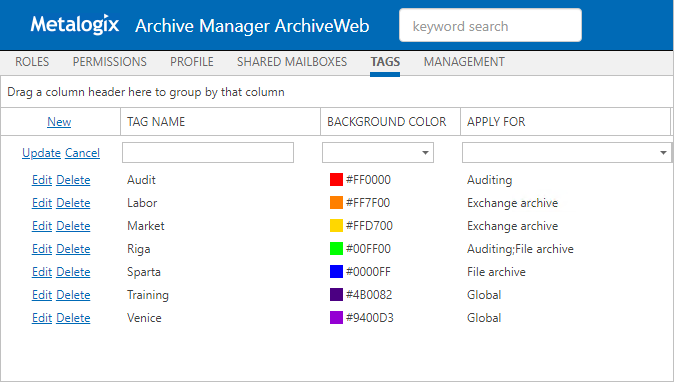
Task: Expand the Apply For dropdown
Action: pos(663,153)
